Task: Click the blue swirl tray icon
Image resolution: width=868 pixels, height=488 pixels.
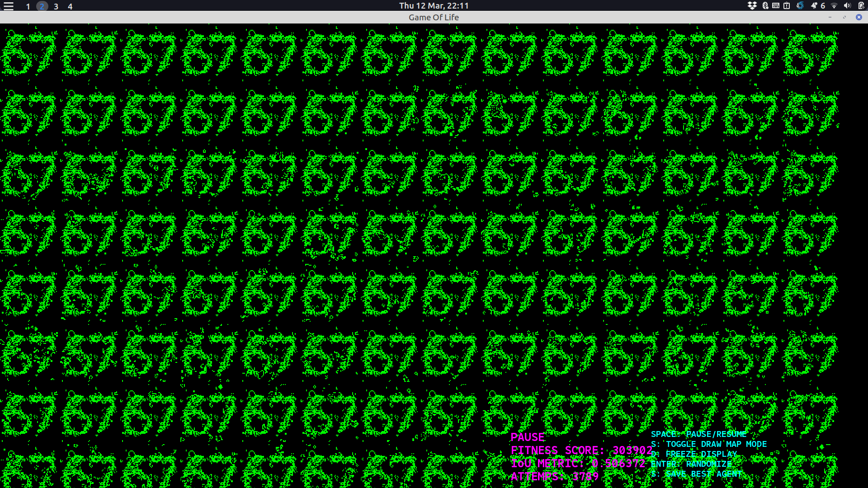Action: coord(800,5)
